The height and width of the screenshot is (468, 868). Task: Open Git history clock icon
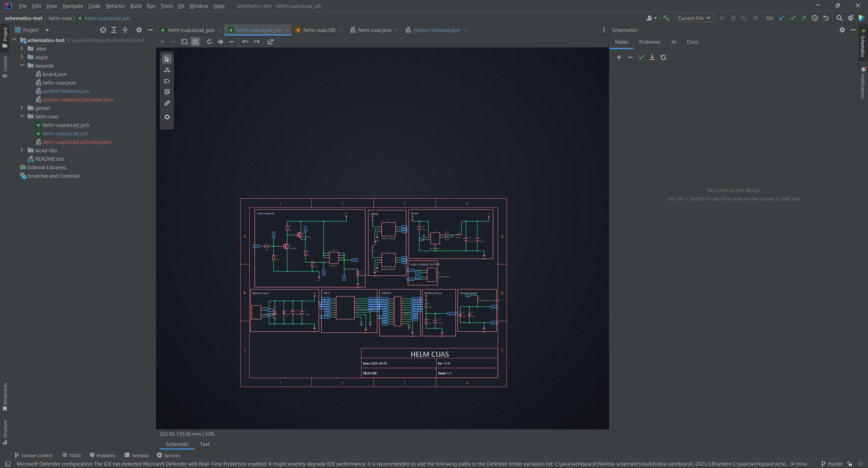tap(815, 18)
